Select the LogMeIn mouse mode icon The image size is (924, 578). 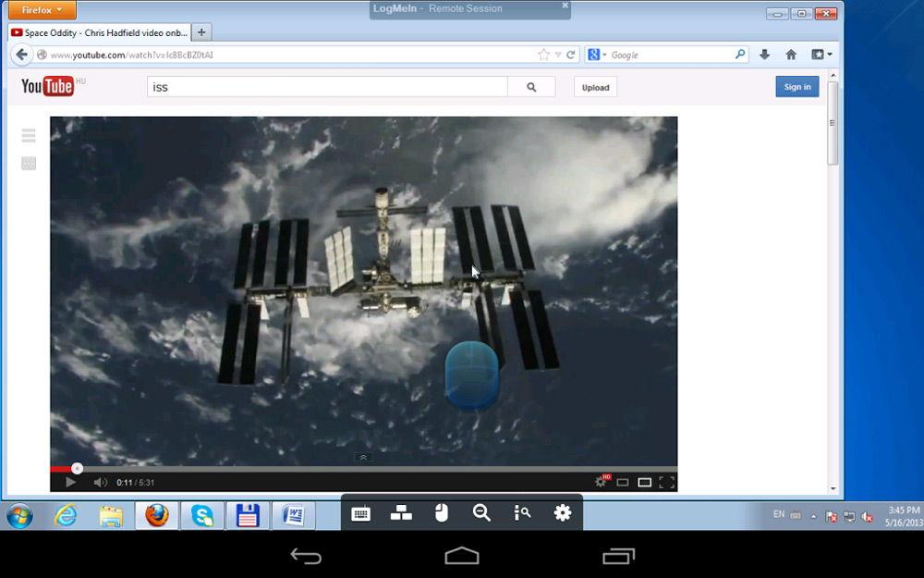[442, 513]
